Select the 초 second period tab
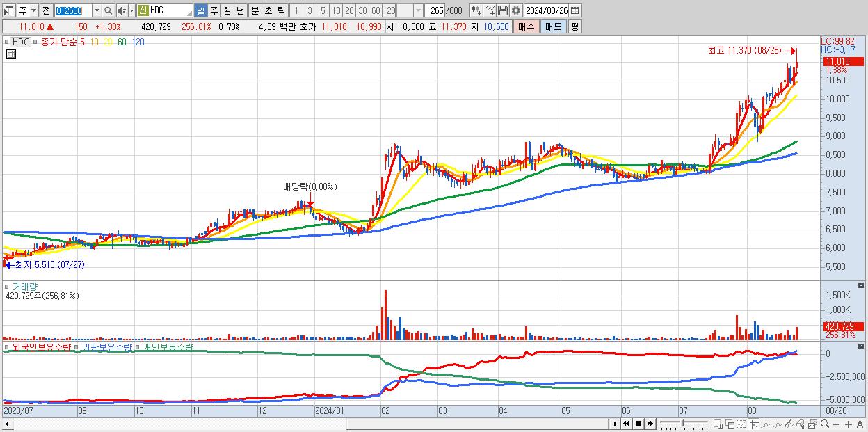 [268, 10]
